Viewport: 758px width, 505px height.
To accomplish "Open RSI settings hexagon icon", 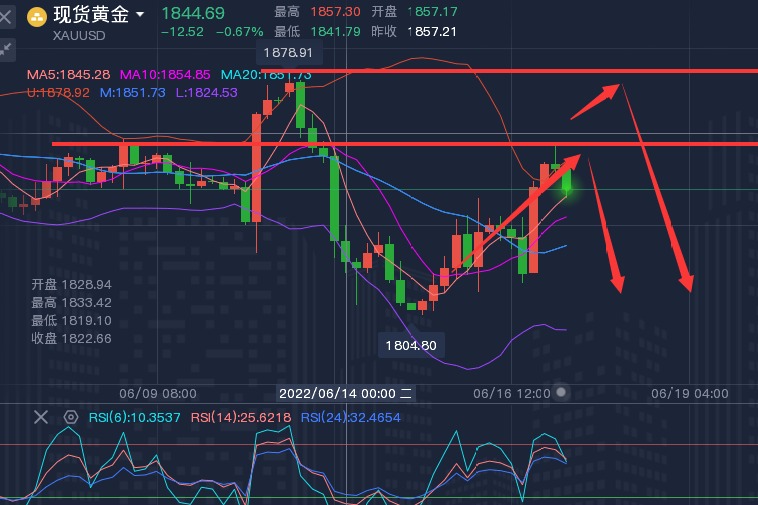I will pos(71,417).
